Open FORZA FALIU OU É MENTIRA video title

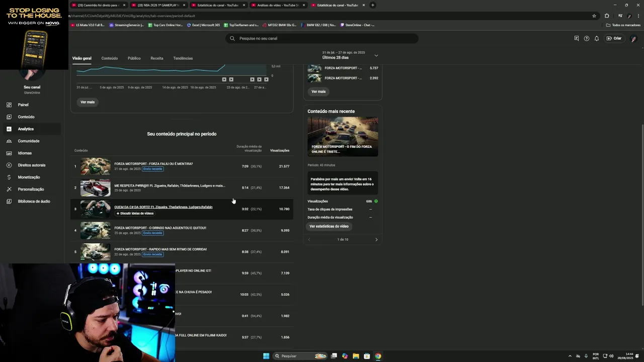pos(153,164)
